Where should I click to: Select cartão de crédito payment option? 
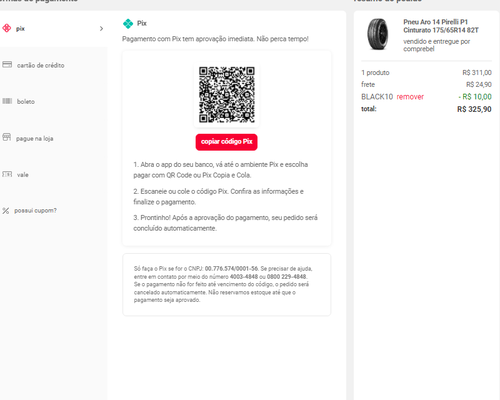(53, 65)
